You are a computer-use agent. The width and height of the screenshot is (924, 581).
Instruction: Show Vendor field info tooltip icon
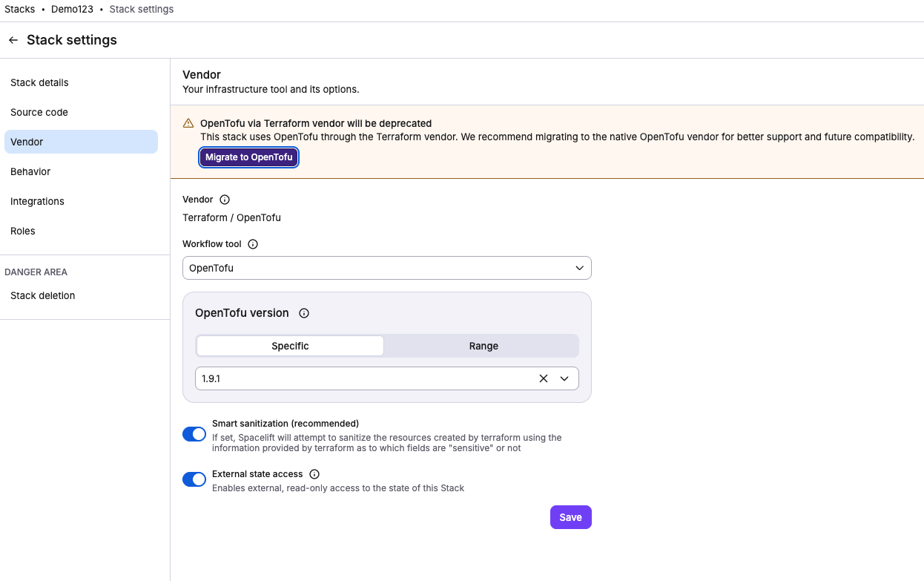click(x=225, y=200)
